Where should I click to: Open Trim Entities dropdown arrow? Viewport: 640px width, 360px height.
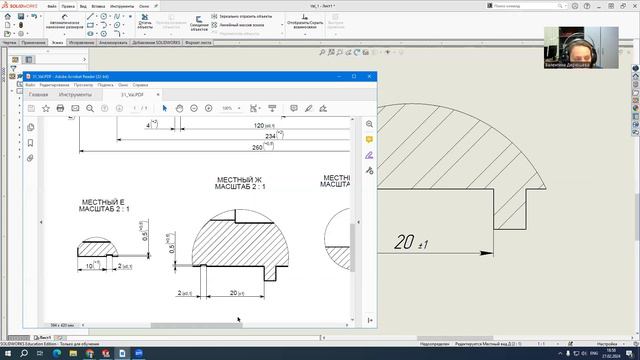[x=145, y=34]
